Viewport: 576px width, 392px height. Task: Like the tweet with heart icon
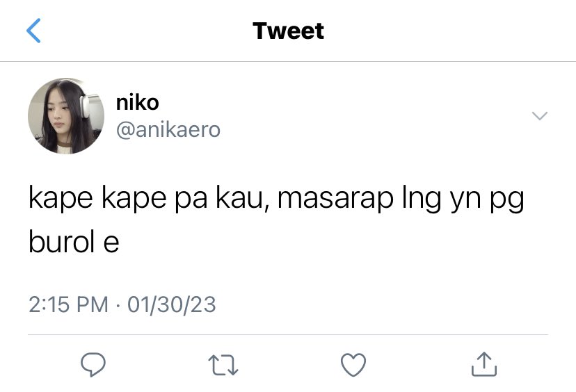[x=353, y=364]
